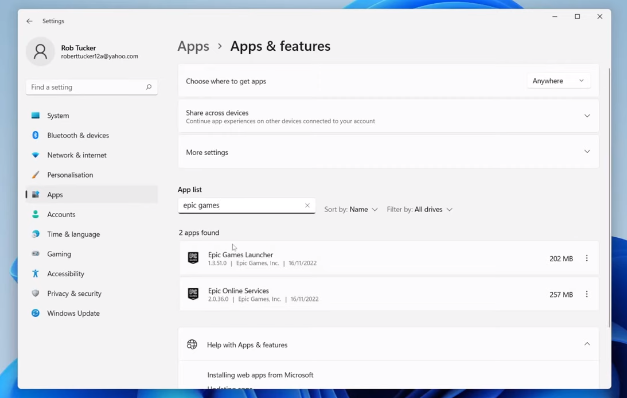
Task: Clear the epic games search text
Action: point(307,205)
